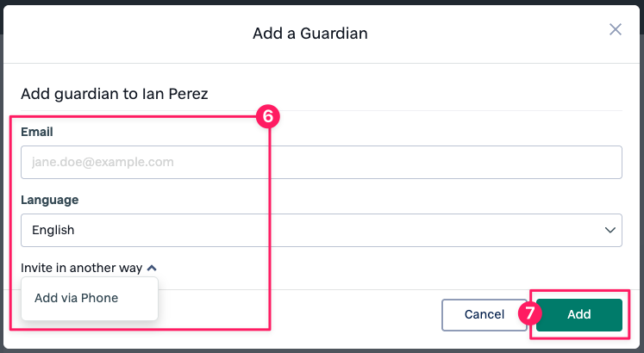Click the Language dropdown chevron arrow

[x=610, y=231]
